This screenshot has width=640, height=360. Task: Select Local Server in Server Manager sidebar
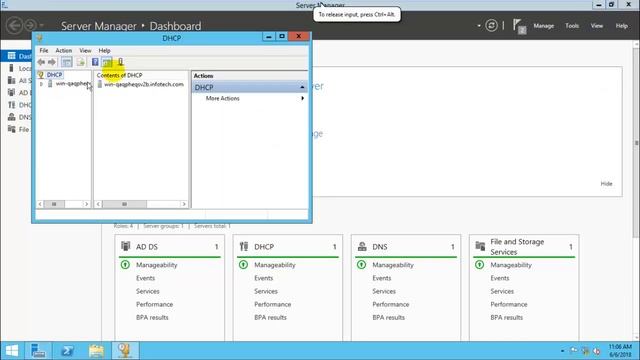pyautogui.click(x=19, y=68)
